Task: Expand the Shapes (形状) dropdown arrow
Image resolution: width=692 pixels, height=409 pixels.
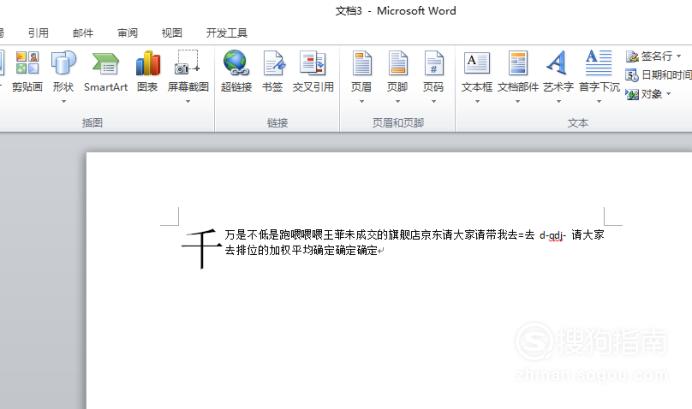Action: pyautogui.click(x=64, y=101)
